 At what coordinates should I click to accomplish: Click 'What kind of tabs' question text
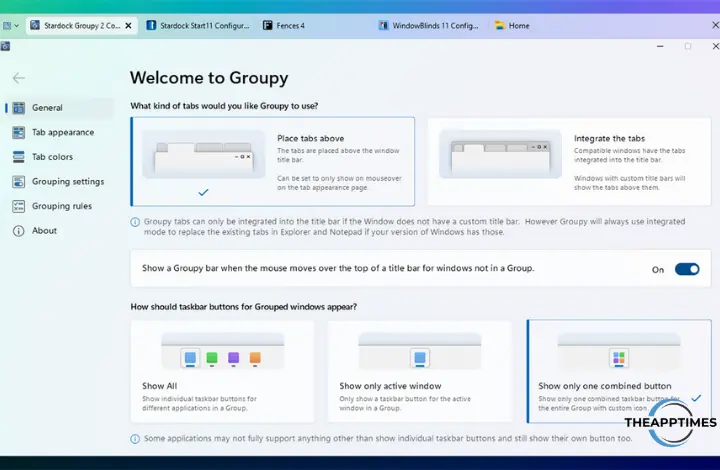click(224, 106)
